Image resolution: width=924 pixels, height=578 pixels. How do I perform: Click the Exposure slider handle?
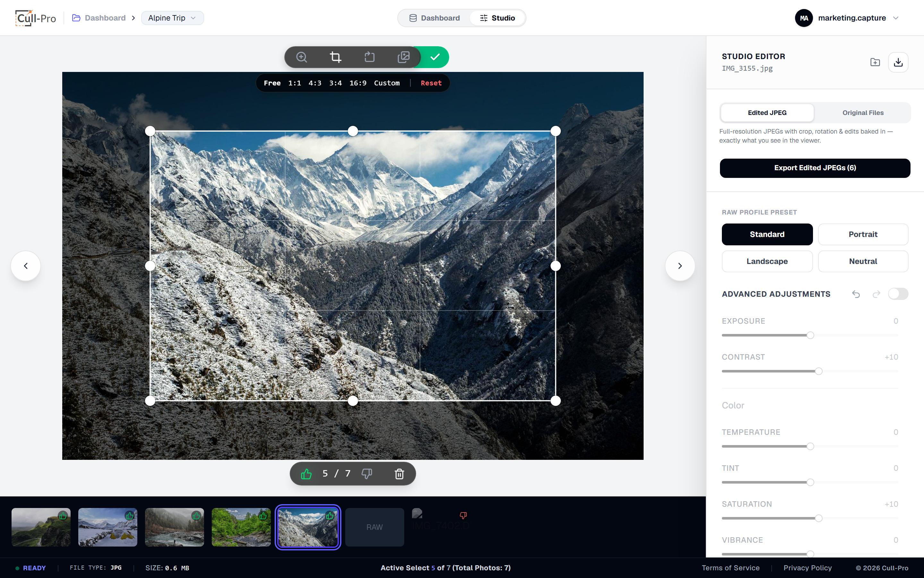(810, 335)
